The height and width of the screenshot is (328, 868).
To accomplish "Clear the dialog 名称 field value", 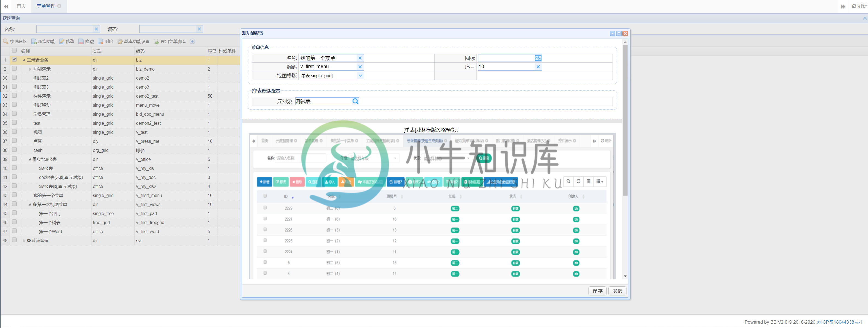I will (x=360, y=58).
